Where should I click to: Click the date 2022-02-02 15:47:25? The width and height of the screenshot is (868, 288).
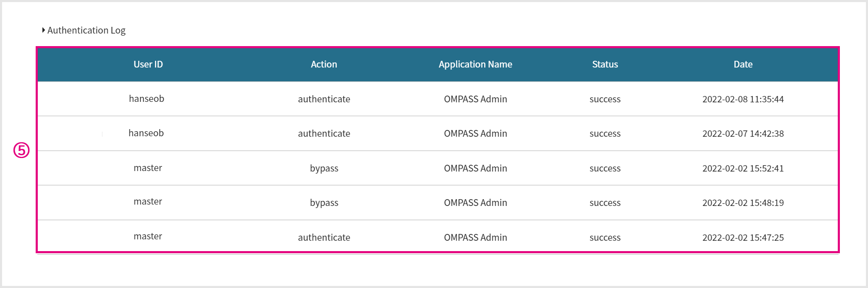point(743,237)
